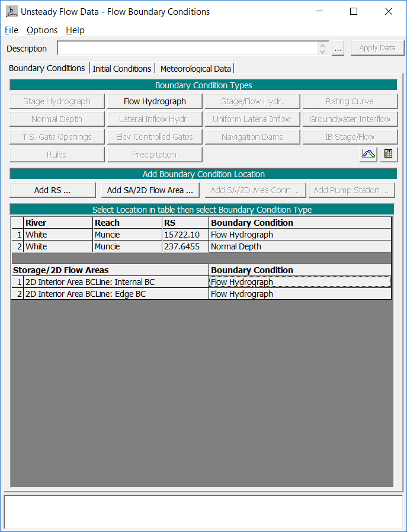Open the Help menu
Image resolution: width=407 pixels, height=532 pixels.
pos(75,30)
